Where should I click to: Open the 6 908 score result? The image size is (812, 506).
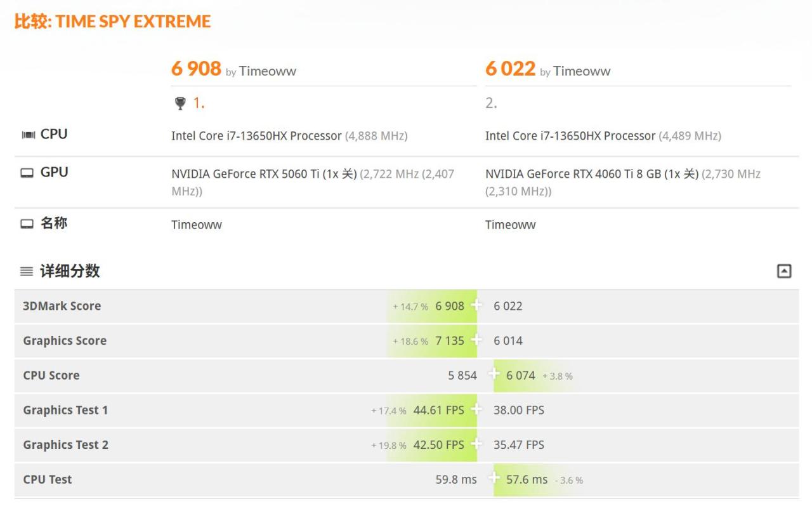pyautogui.click(x=196, y=69)
